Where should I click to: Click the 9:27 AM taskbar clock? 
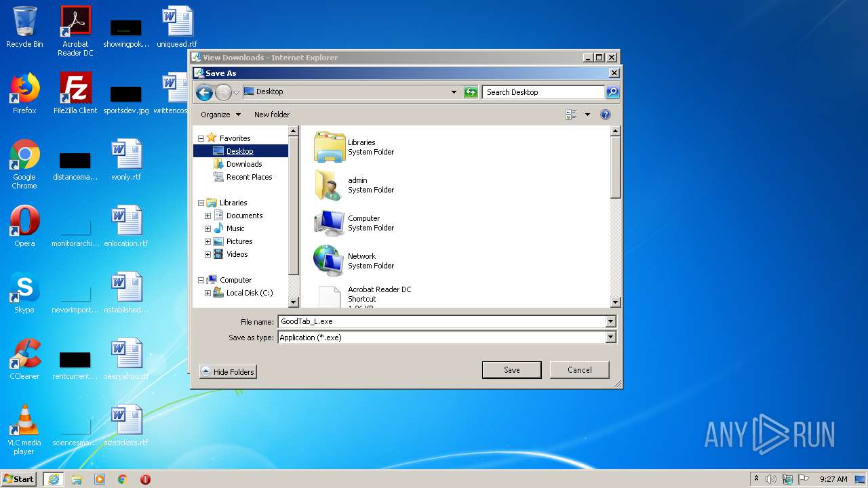(x=833, y=479)
